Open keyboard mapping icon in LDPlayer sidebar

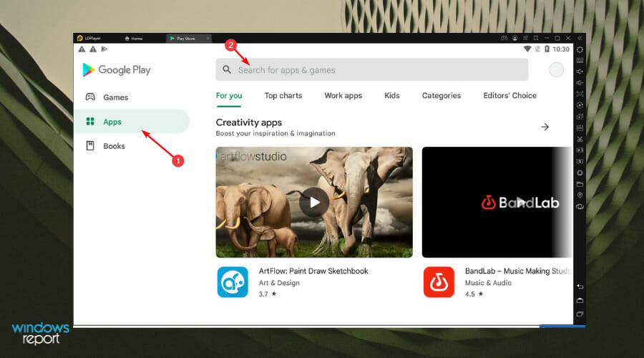[580, 60]
